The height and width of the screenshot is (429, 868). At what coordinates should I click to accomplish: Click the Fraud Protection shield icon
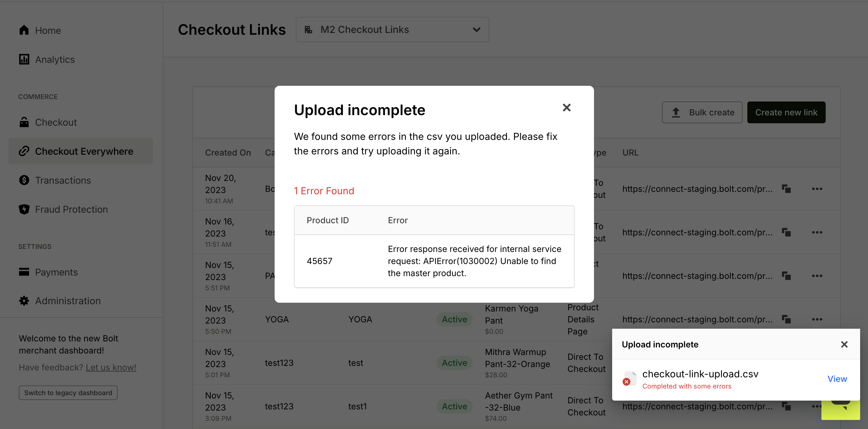pyautogui.click(x=24, y=209)
